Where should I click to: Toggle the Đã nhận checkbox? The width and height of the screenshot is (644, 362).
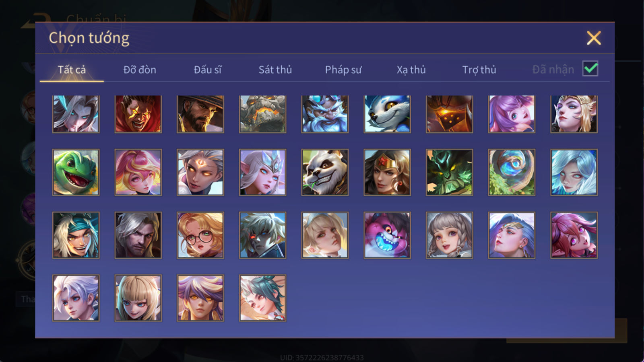click(x=590, y=69)
